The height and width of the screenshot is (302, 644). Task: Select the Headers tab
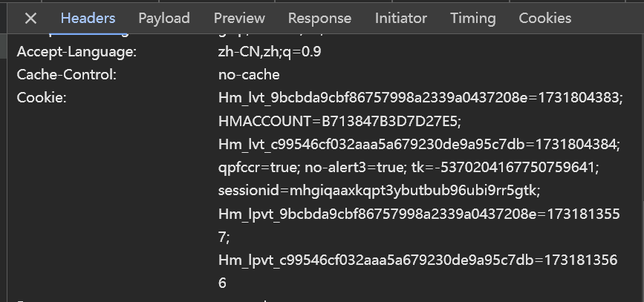[88, 18]
